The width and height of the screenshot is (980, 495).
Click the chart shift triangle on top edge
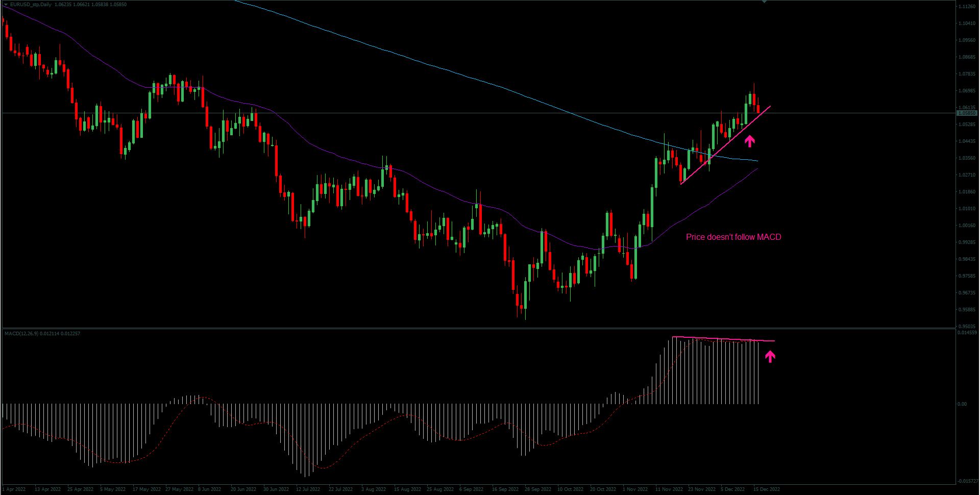point(764,2)
